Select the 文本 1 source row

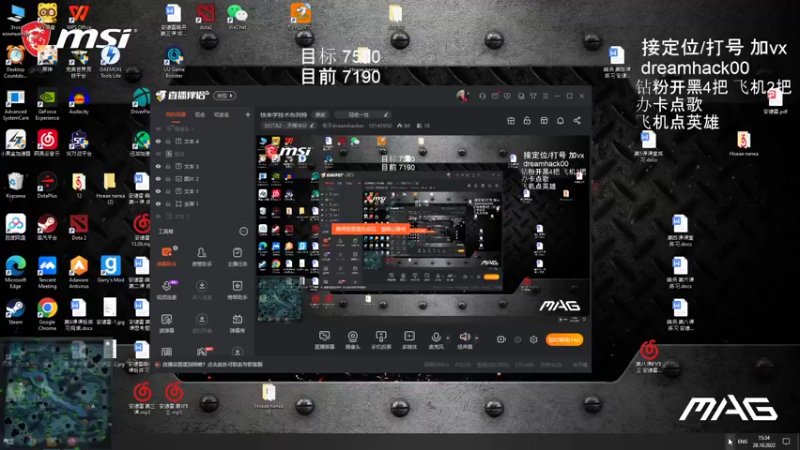click(x=203, y=191)
